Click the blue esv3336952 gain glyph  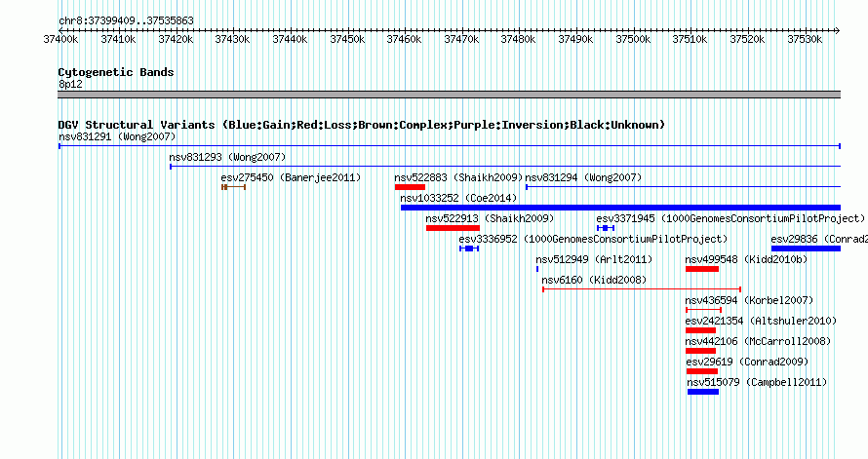pyautogui.click(x=469, y=249)
